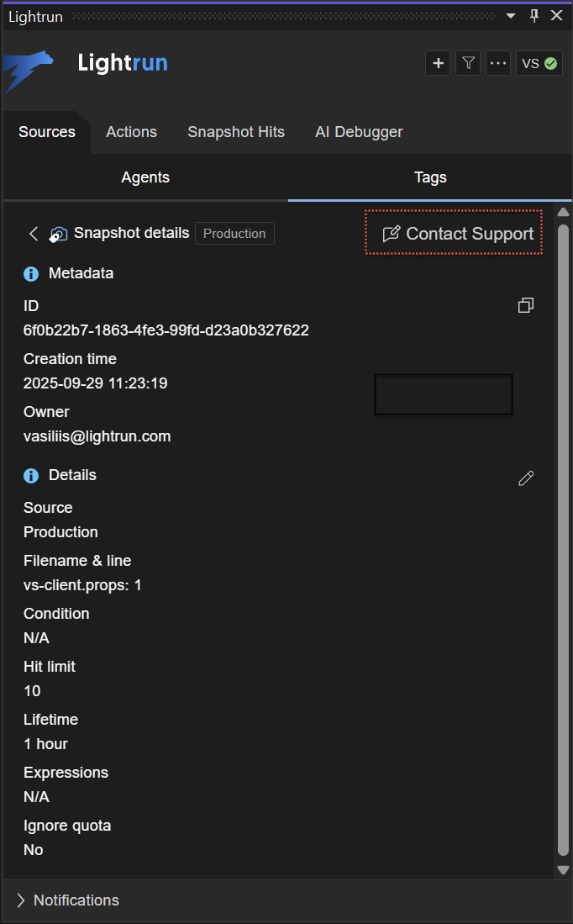Click the plus button to add action
Screen dimensions: 573x924
(438, 63)
